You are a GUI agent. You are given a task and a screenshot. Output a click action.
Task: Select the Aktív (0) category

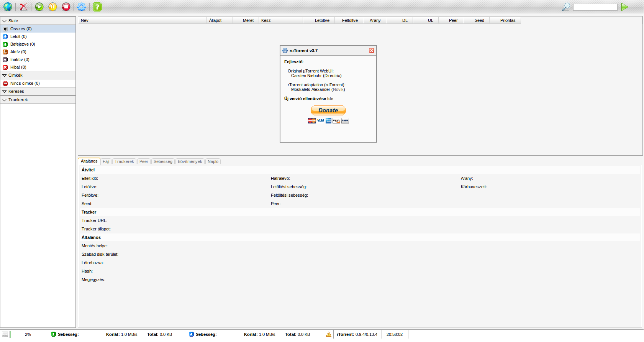(x=38, y=52)
